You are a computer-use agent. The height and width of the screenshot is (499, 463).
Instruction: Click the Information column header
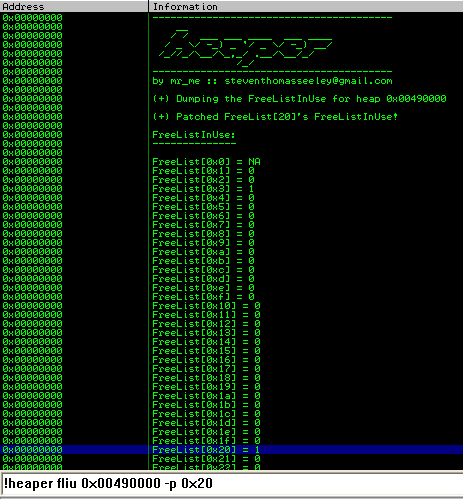[x=306, y=6]
